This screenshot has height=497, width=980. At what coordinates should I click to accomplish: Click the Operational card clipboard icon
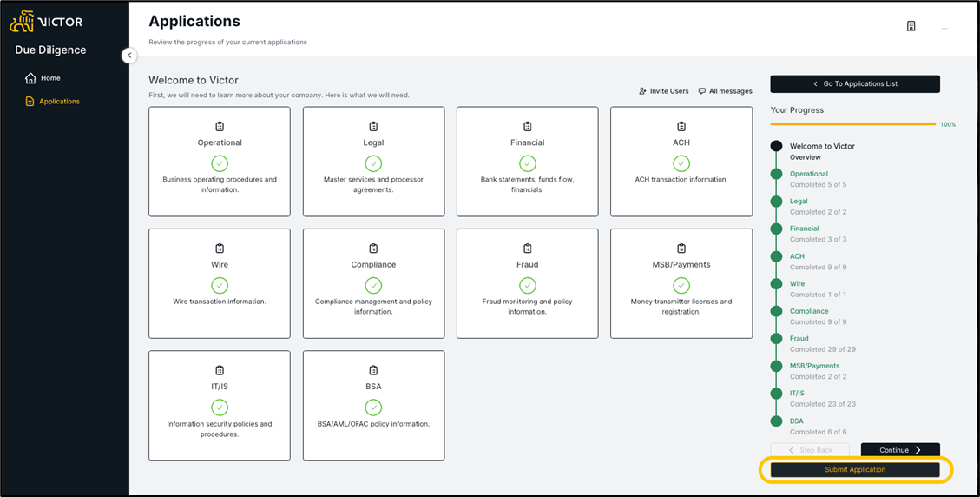point(220,127)
